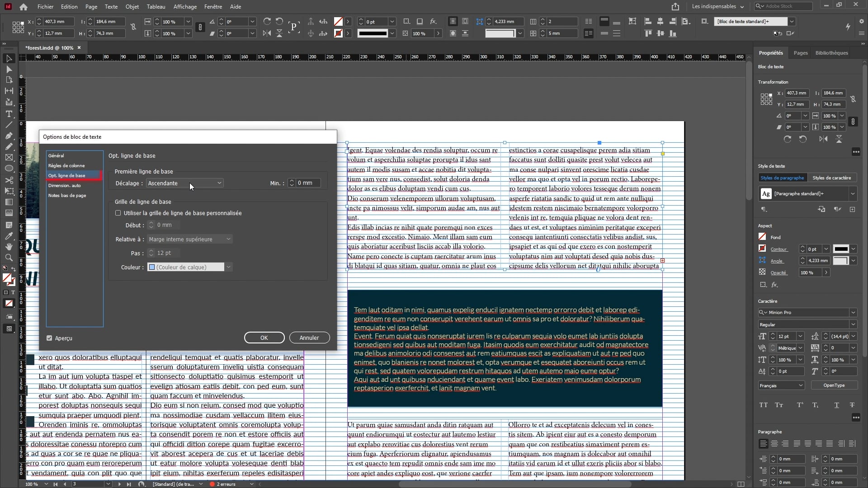This screenshot has height=488, width=868.
Task: Toggle the Aperçu preview checkbox
Action: (x=49, y=338)
